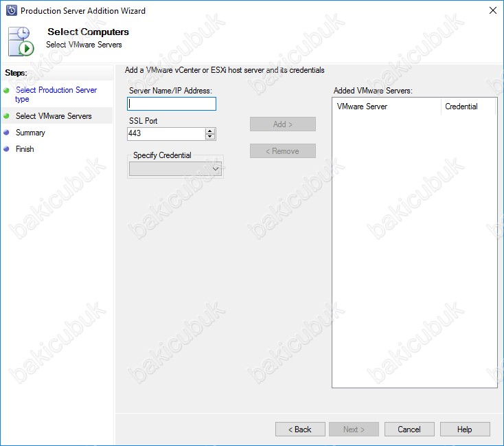
Task: Close the Production Server Addition Wizard
Action: [492, 10]
